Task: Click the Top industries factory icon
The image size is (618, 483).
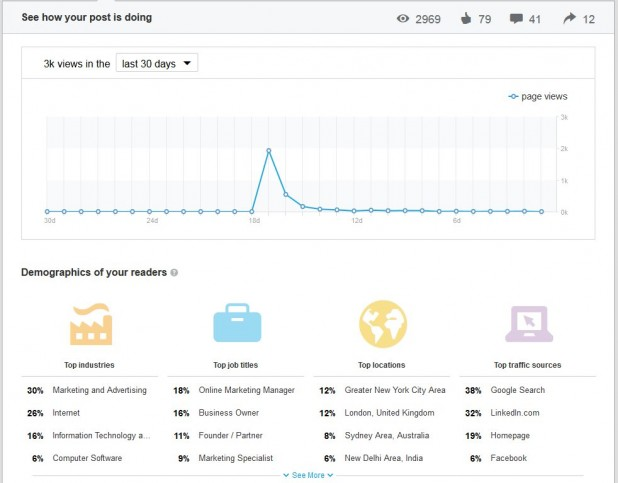Action: pyautogui.click(x=91, y=323)
